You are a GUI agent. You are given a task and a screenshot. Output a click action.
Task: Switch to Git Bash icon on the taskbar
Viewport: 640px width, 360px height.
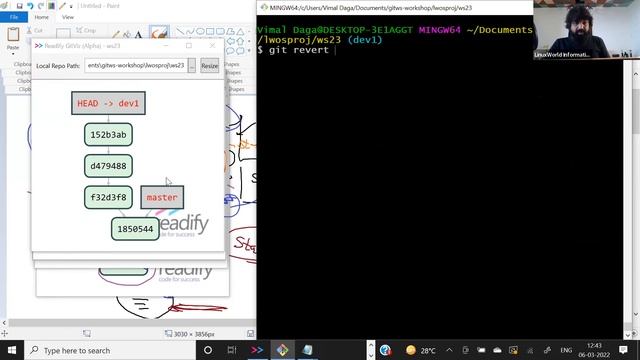[x=282, y=350]
